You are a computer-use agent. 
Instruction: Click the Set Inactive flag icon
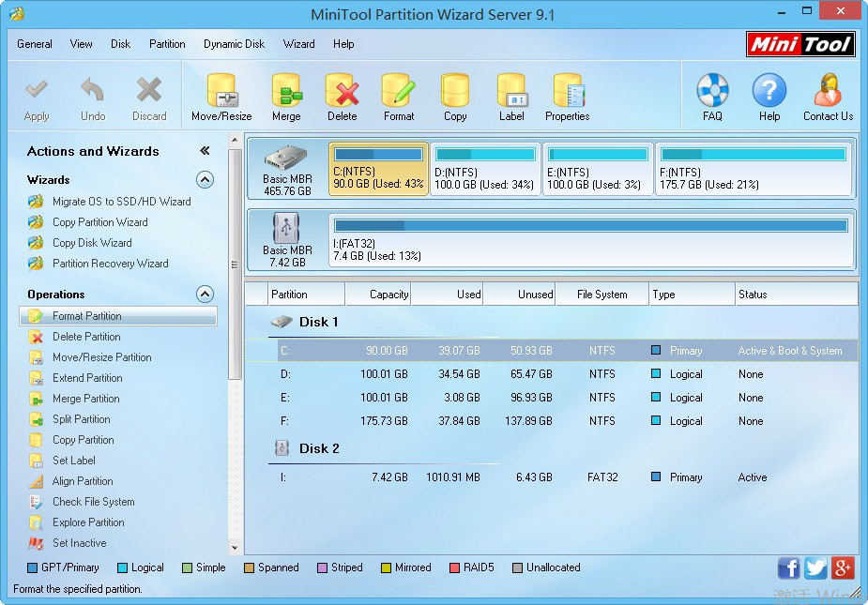[36, 543]
